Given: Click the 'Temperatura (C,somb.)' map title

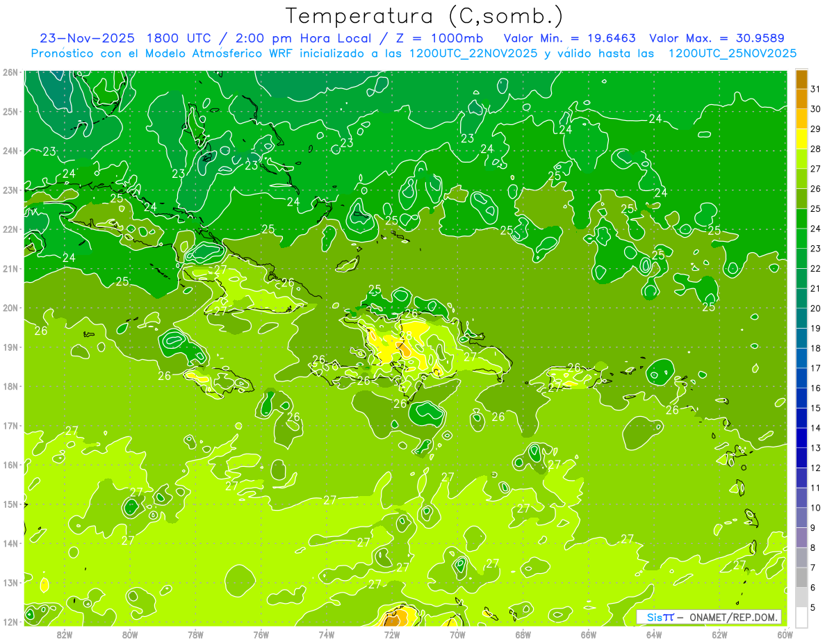Looking at the screenshot, I should [425, 16].
